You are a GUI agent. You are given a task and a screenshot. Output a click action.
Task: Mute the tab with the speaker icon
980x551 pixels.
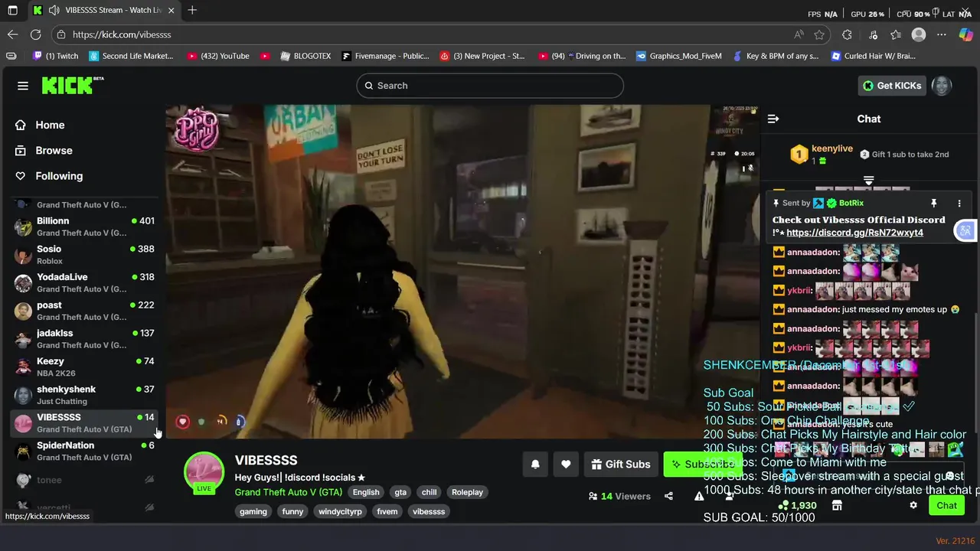click(54, 10)
